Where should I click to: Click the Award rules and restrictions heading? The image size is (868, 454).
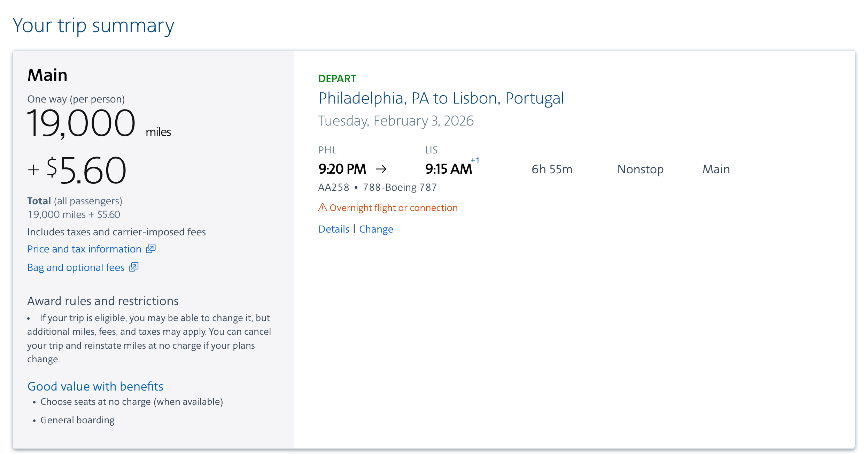click(103, 301)
